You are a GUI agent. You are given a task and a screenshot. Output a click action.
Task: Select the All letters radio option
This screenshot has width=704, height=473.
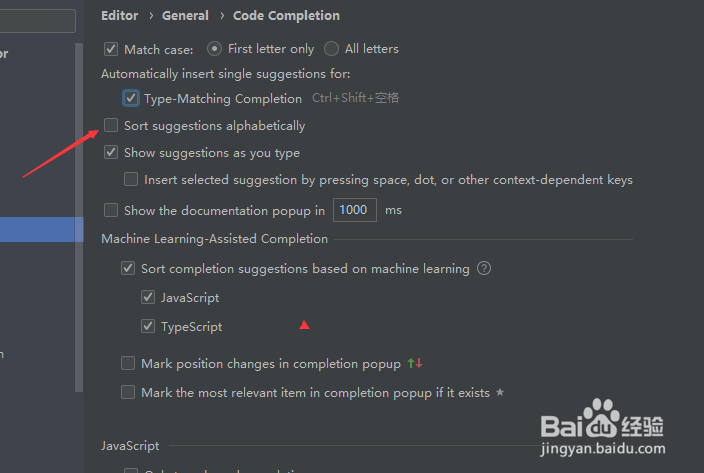click(x=331, y=48)
